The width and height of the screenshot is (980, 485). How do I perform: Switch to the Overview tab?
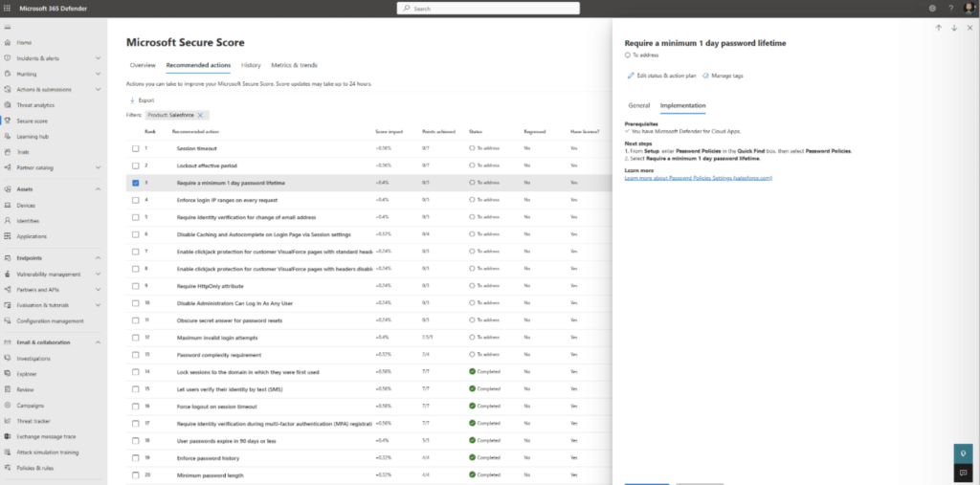[x=143, y=65]
